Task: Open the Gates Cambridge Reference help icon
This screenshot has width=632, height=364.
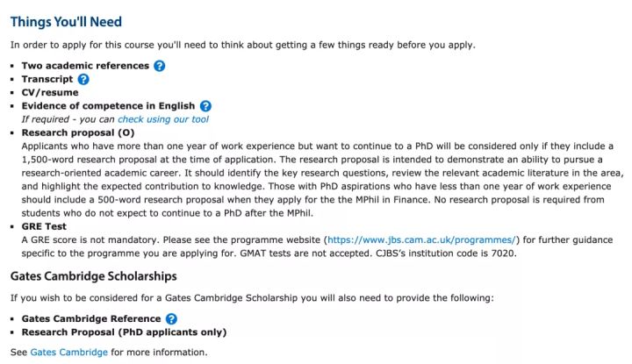Action: point(171,319)
